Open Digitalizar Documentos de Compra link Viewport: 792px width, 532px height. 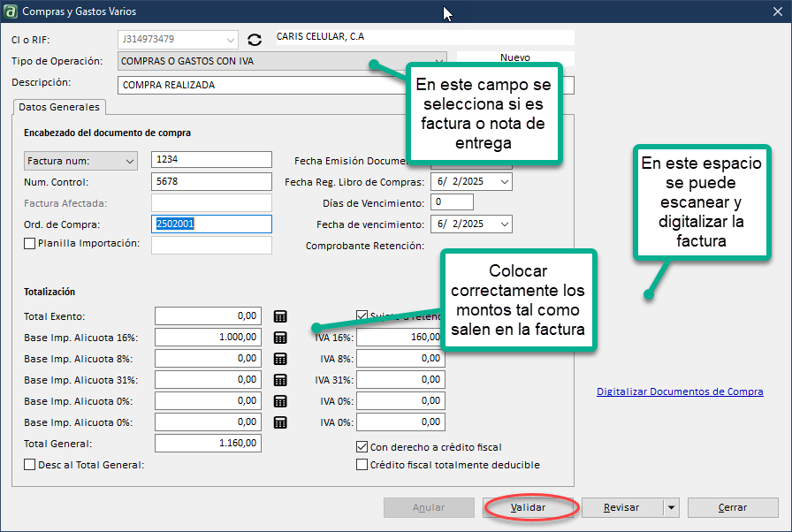tap(680, 391)
